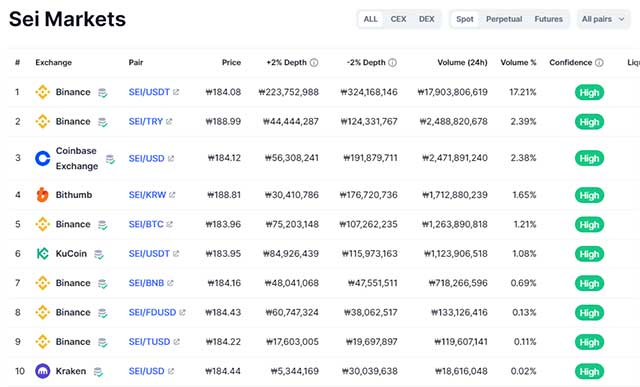Click reserves badge icon next to Kraken
Screen dimensions: 640x387
pyautogui.click(x=98, y=372)
